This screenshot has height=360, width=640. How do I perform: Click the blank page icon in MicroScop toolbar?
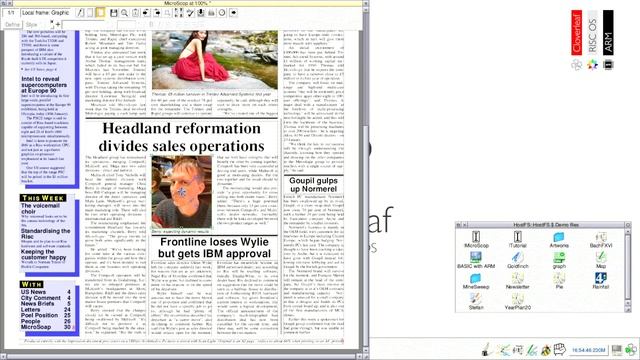click(90, 13)
